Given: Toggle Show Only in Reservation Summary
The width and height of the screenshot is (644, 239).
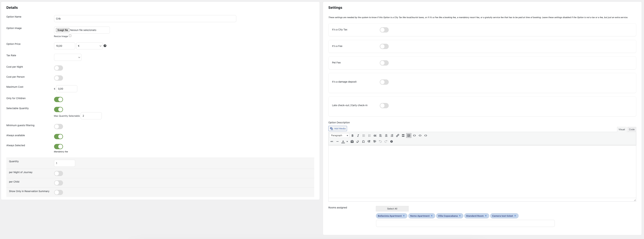Looking at the screenshot, I should point(58,192).
